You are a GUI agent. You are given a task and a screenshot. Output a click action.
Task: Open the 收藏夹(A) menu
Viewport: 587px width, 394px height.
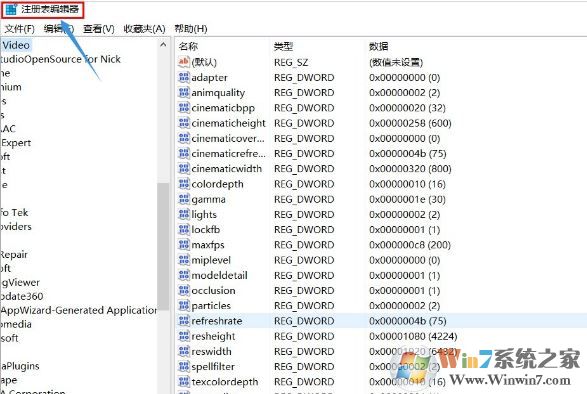144,29
